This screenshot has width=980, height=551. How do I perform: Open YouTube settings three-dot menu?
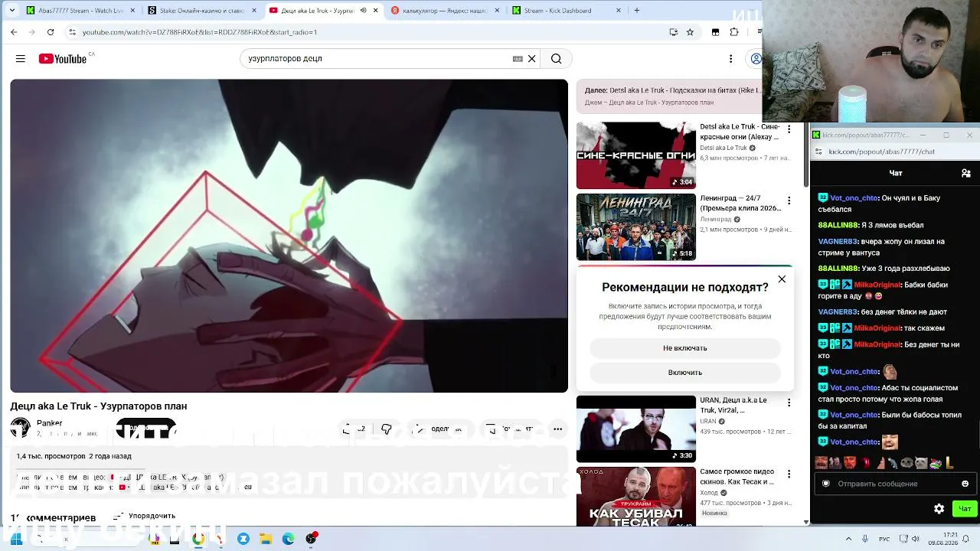pos(731,59)
